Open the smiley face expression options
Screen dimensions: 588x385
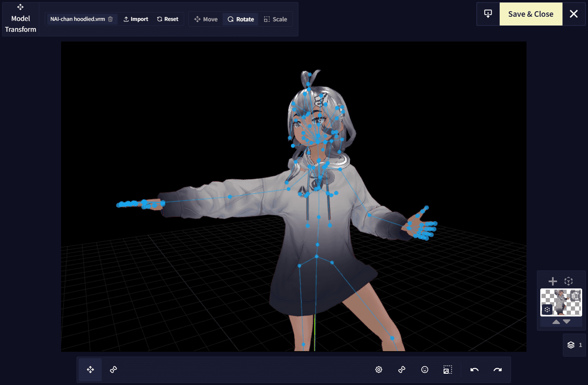click(425, 370)
